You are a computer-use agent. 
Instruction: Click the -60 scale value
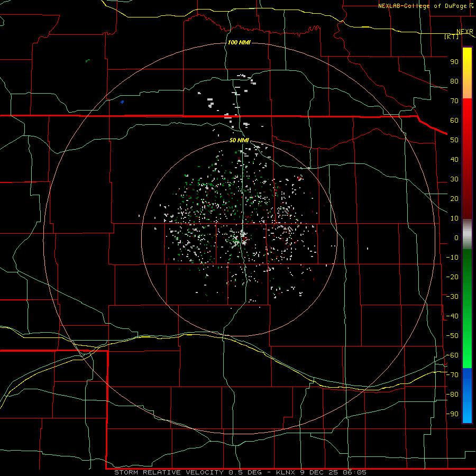coord(452,355)
